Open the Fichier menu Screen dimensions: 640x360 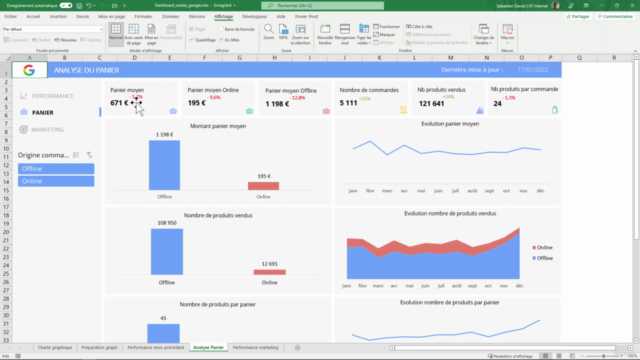(x=11, y=17)
